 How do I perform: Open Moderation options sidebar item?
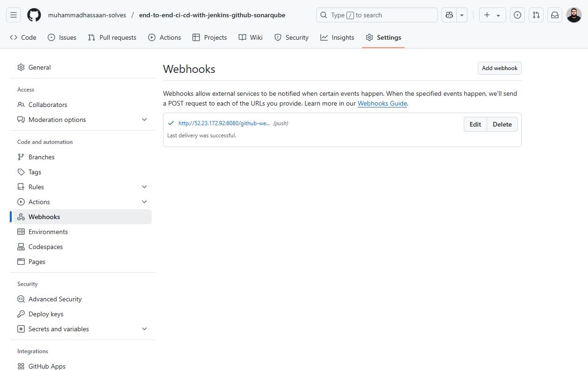pyautogui.click(x=83, y=120)
